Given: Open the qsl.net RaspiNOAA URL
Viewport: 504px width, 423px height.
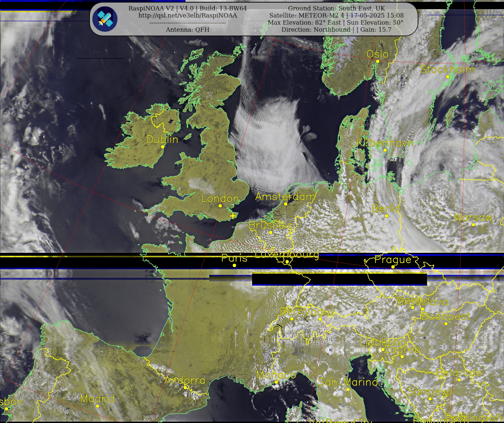Looking at the screenshot, I should point(188,16).
